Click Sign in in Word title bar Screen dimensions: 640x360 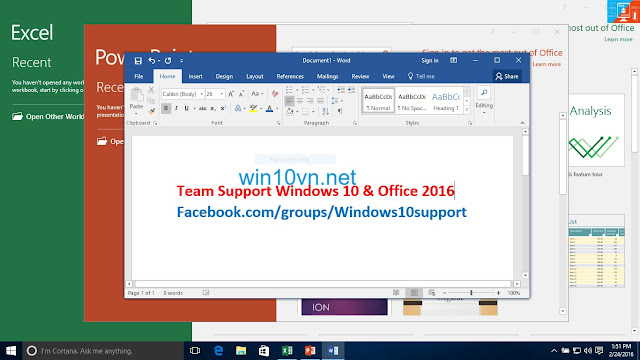tap(430, 60)
